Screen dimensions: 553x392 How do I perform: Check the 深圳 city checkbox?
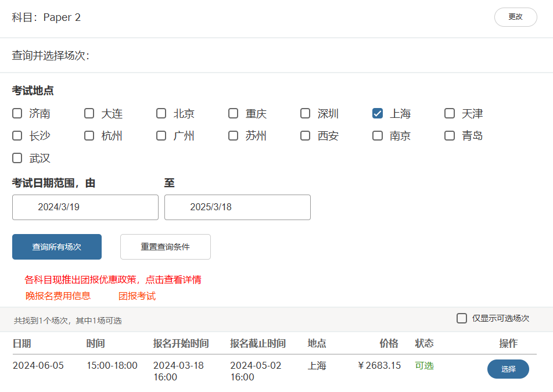click(x=306, y=113)
